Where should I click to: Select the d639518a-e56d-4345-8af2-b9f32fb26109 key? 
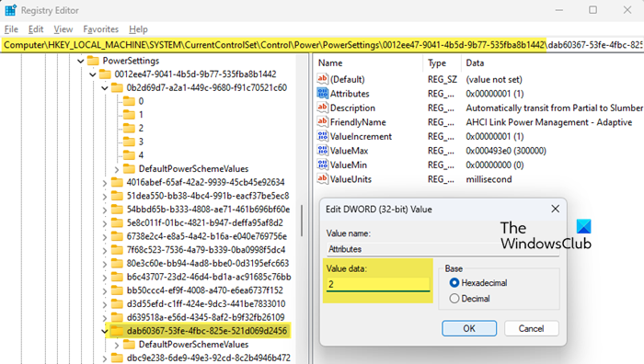pos(205,317)
